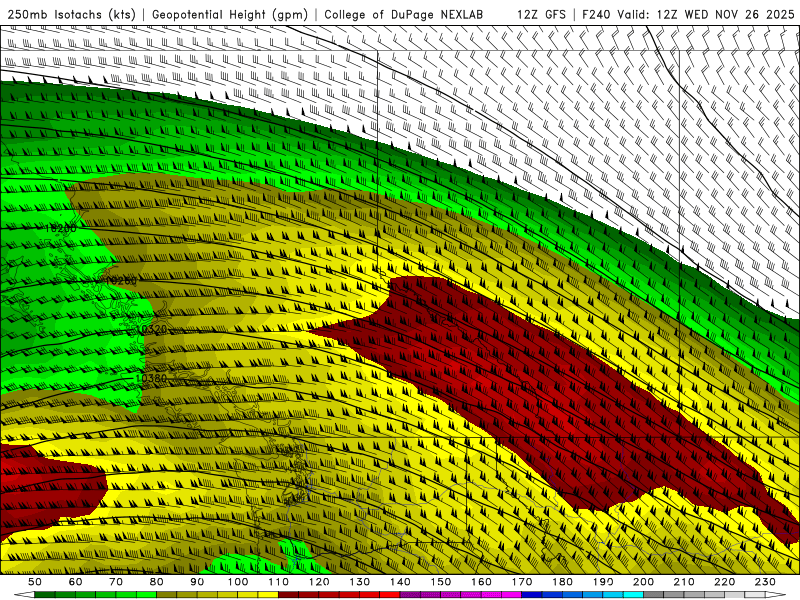Click the colorbar label '50'
This screenshot has width=800, height=600.
click(35, 582)
